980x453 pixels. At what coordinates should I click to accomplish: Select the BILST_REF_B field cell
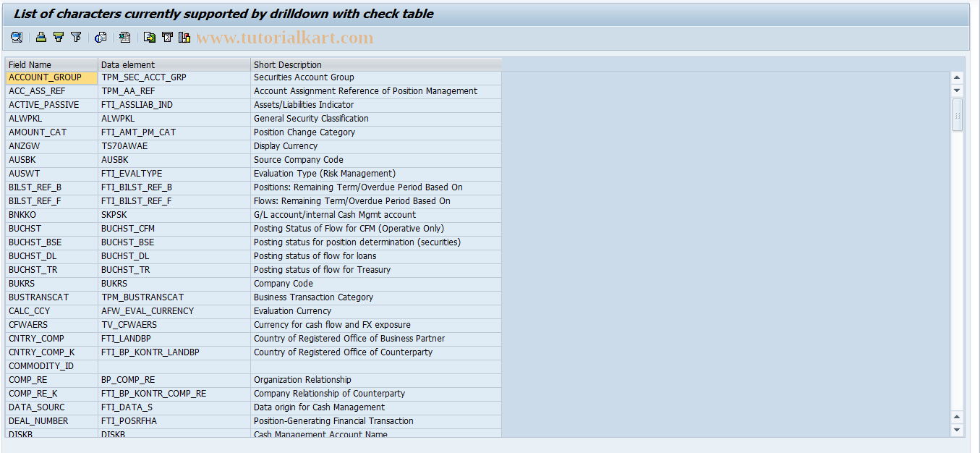(x=51, y=187)
